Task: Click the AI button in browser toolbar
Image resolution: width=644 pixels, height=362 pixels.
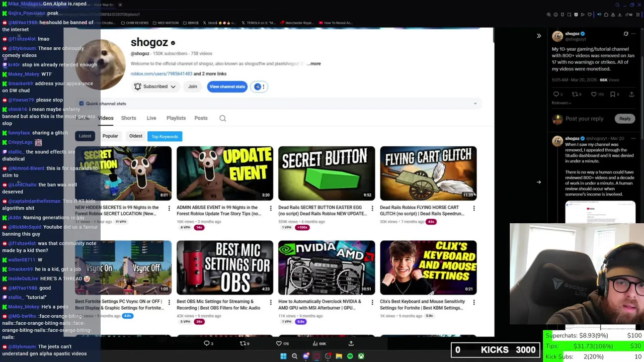Action: tap(629, 15)
